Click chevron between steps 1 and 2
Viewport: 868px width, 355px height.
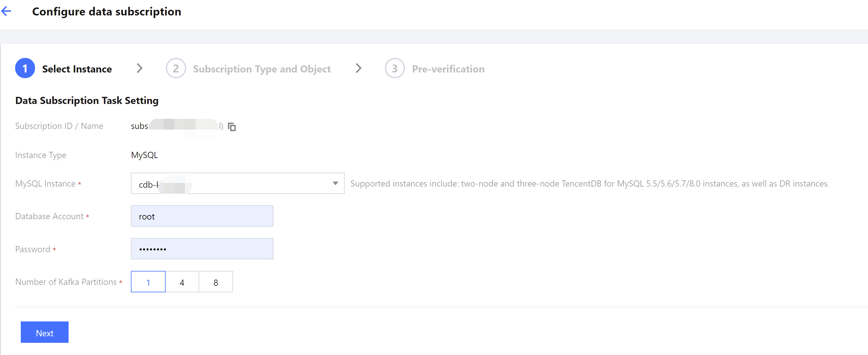tap(140, 68)
